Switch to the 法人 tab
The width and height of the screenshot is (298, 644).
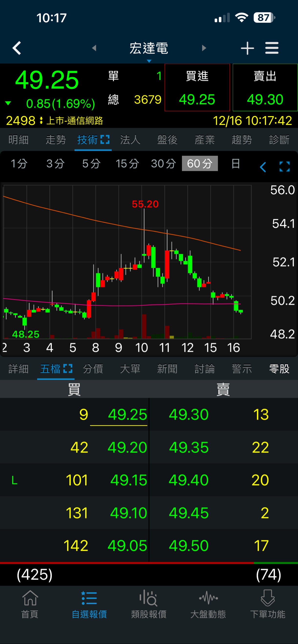tap(130, 140)
